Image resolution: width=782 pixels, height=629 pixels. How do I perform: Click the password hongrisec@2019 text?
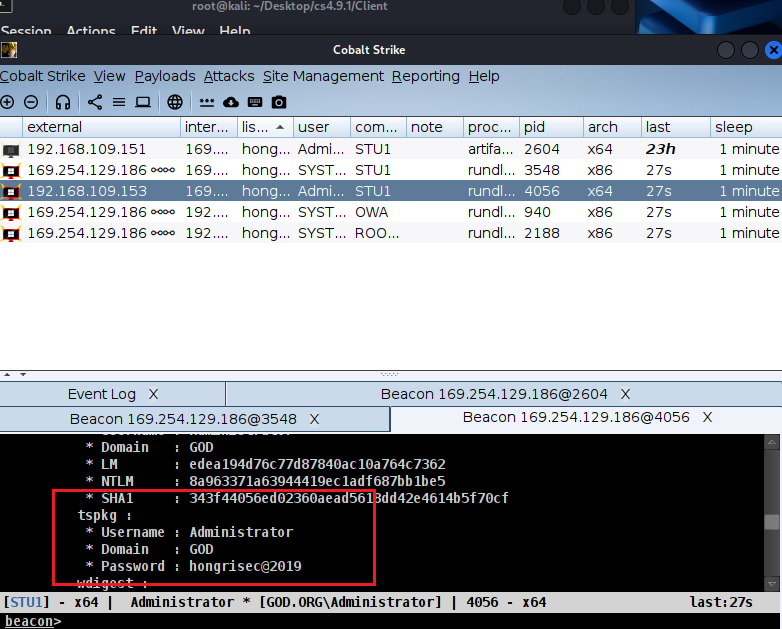click(x=245, y=566)
